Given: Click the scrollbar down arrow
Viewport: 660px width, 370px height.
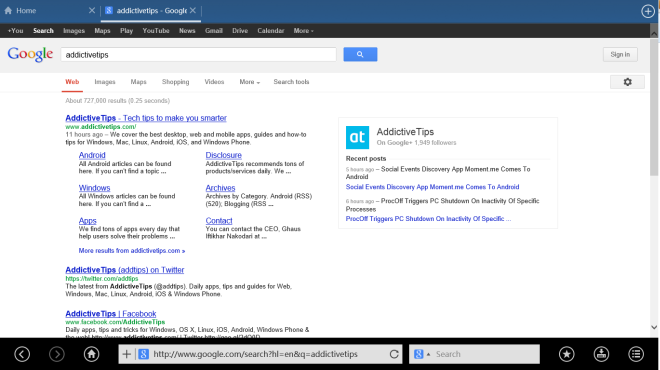Looking at the screenshot, I should [x=654, y=327].
